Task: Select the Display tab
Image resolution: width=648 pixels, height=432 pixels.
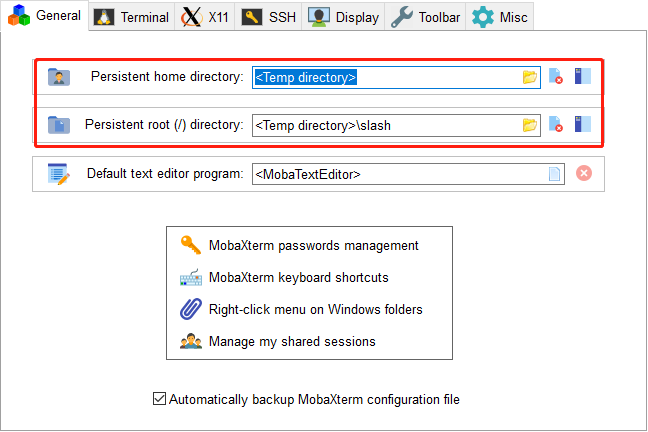Action: click(343, 17)
